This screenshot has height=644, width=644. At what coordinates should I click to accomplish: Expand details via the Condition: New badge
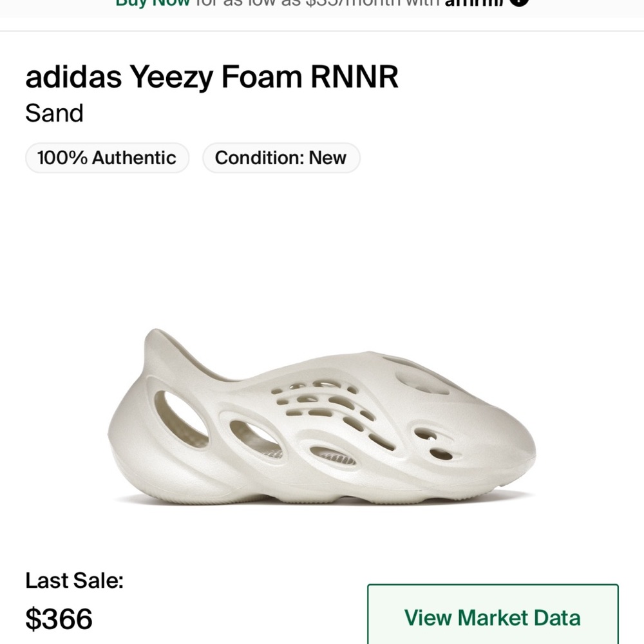tap(281, 158)
